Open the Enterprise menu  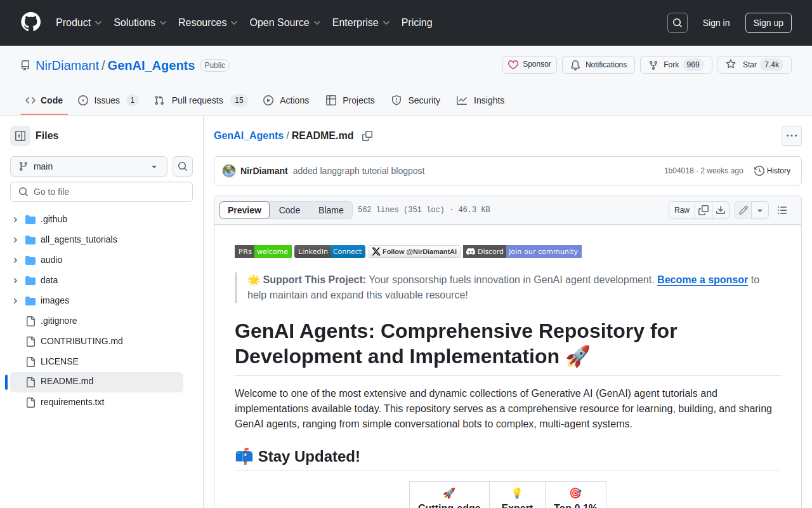pos(361,23)
